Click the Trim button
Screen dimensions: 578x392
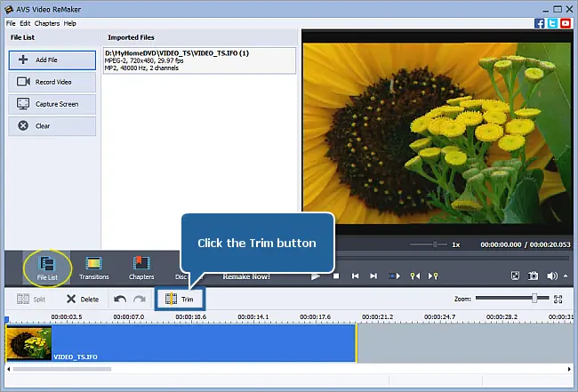tap(180, 300)
